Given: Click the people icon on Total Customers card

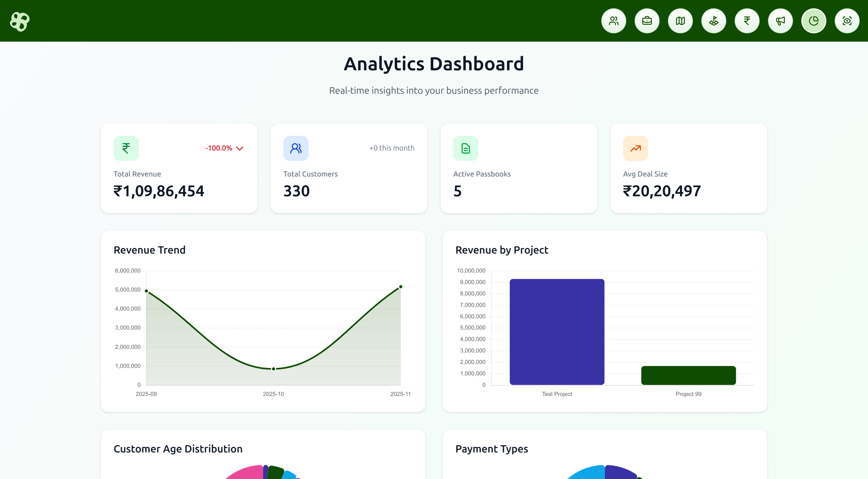Looking at the screenshot, I should tap(295, 148).
